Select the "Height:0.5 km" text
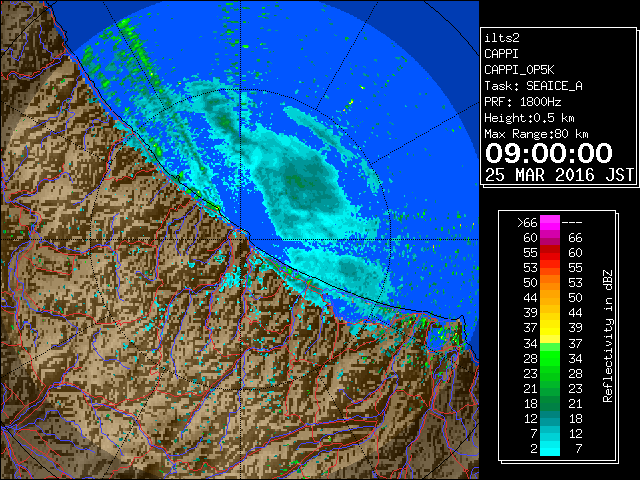The width and height of the screenshot is (640, 480). [x=529, y=118]
